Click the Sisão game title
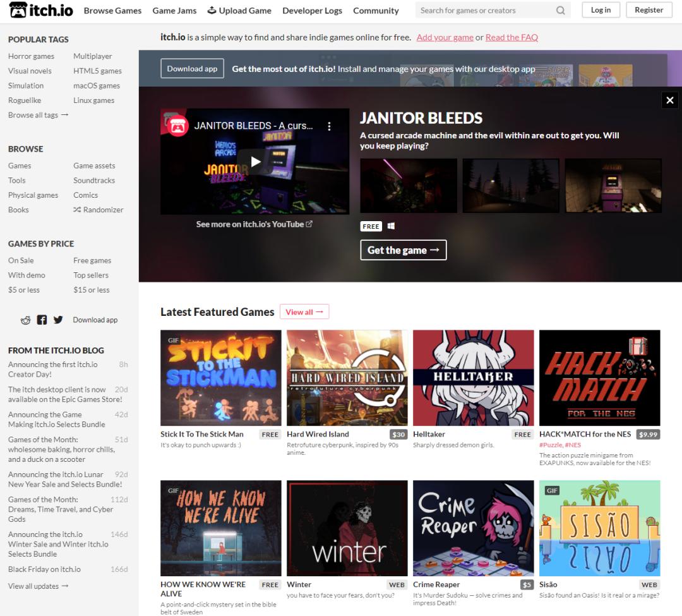 548,584
